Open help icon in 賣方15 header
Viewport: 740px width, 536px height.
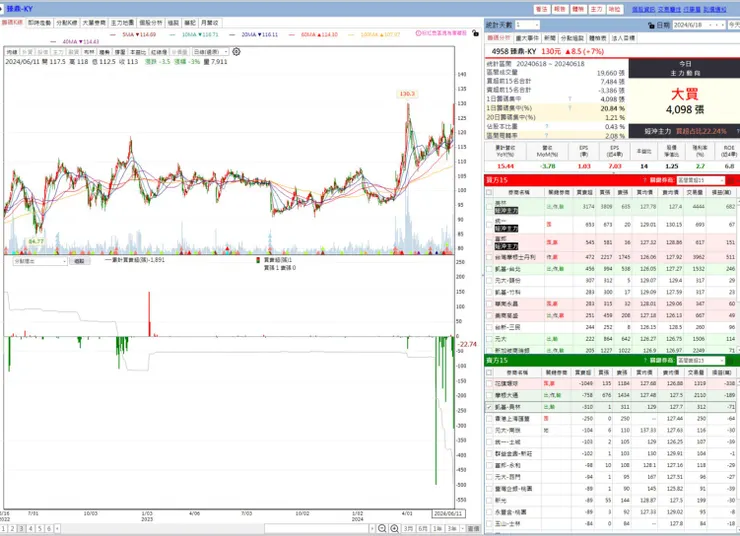tap(645, 360)
